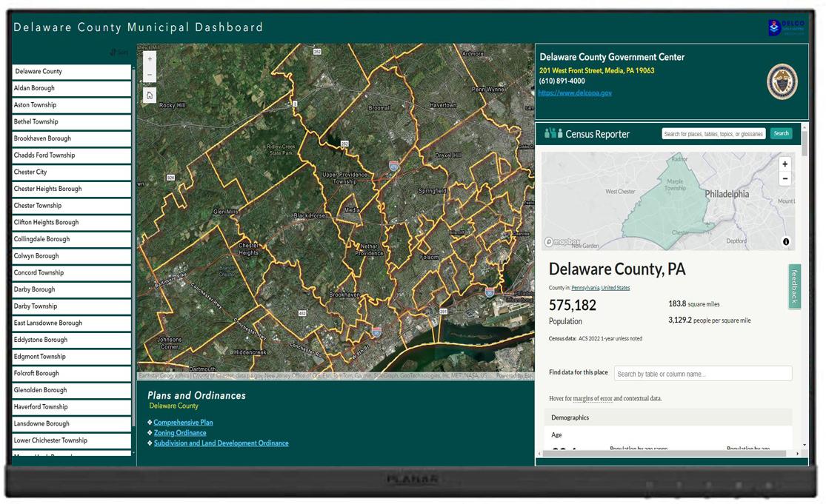Zoom out on the satellite map
This screenshot has height=504, width=826.
click(x=150, y=75)
